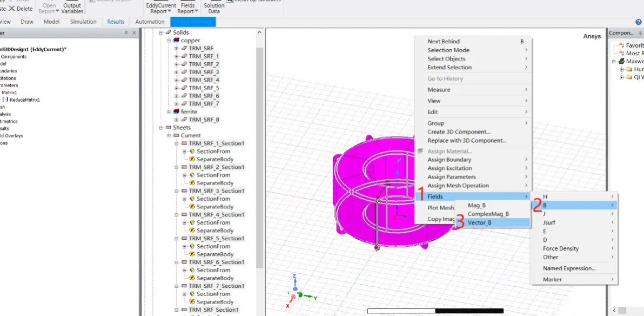
Task: Switch to the Automation ribbon tab
Action: coord(150,22)
